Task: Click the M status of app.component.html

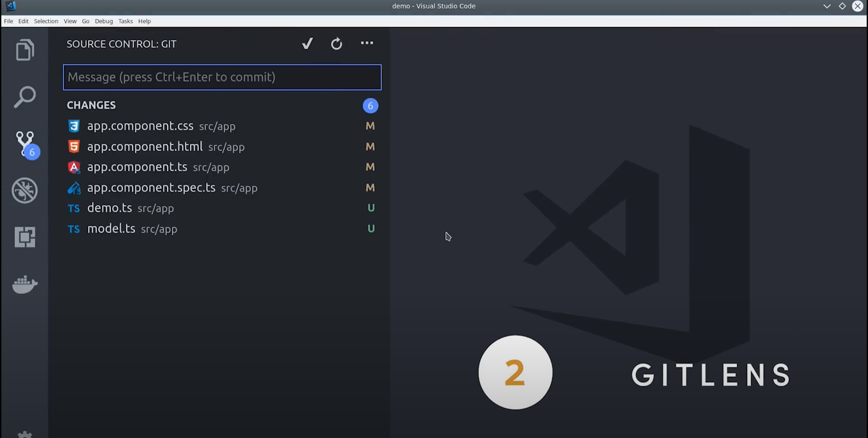Action: click(x=370, y=146)
